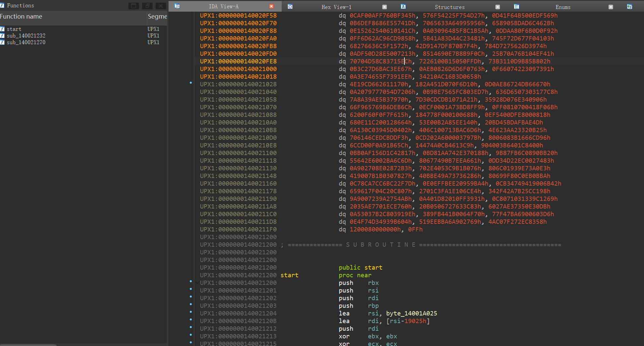
Task: Toggle breakpoint dot at lea rsi line
Action: pos(191,312)
